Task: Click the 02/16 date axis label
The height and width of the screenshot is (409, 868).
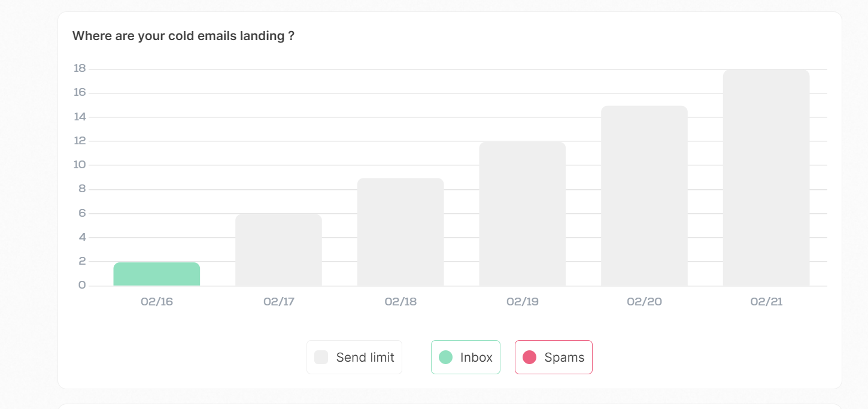Action: 157,302
